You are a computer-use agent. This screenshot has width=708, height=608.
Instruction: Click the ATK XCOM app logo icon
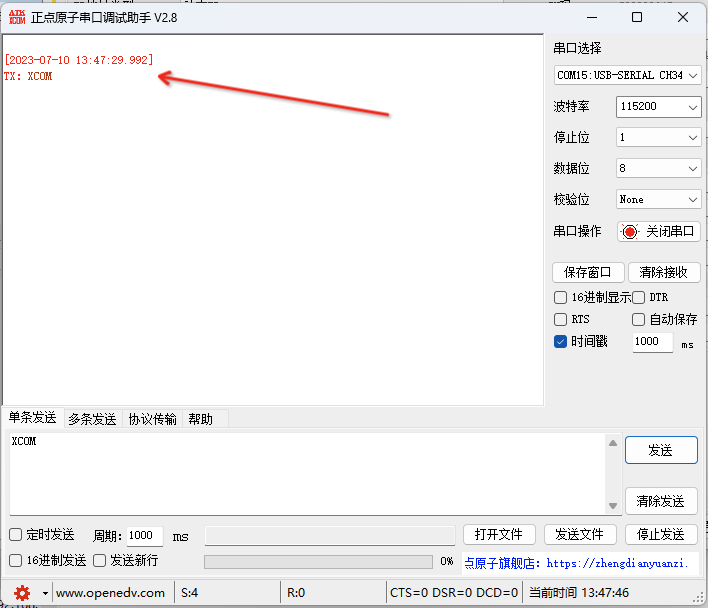click(x=17, y=18)
